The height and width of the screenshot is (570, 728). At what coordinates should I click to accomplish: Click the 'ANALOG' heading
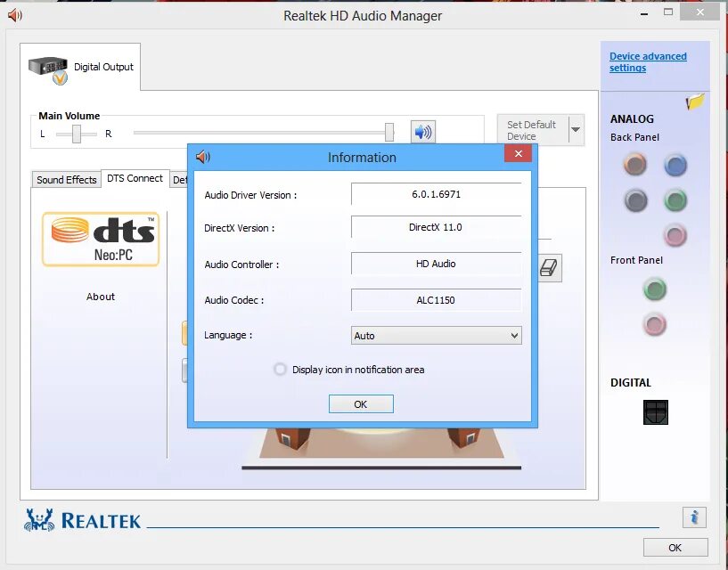click(x=632, y=119)
